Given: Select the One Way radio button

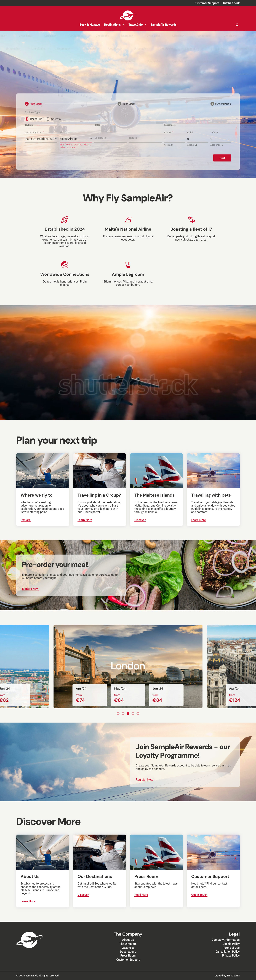Looking at the screenshot, I should [47, 119].
